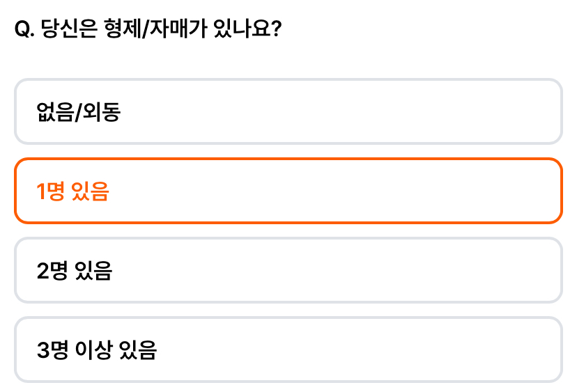Tap the orange highlighted 1명 있음 box
Viewport: 577px width, 392px height.
coord(288,191)
